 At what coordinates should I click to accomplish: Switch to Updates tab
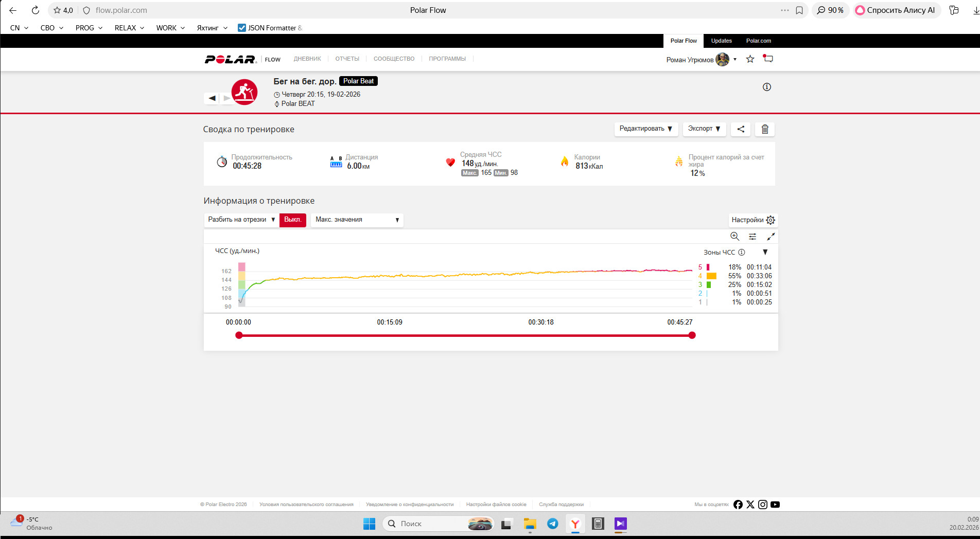coord(722,41)
